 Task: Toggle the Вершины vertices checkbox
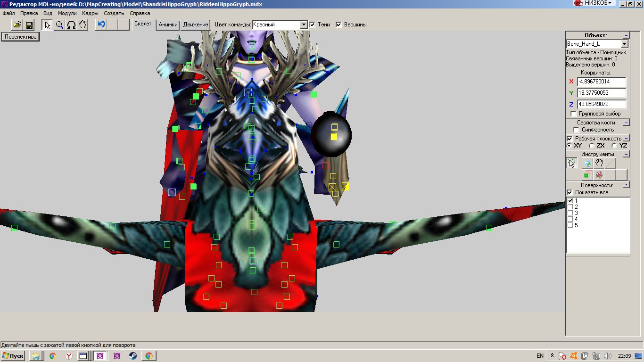(x=339, y=25)
